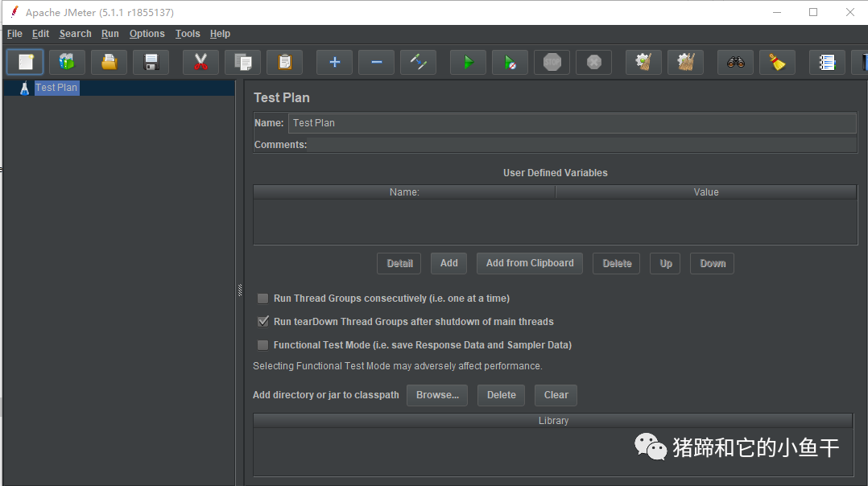Image resolution: width=868 pixels, height=486 pixels.
Task: Click the Up button
Action: pyautogui.click(x=665, y=264)
